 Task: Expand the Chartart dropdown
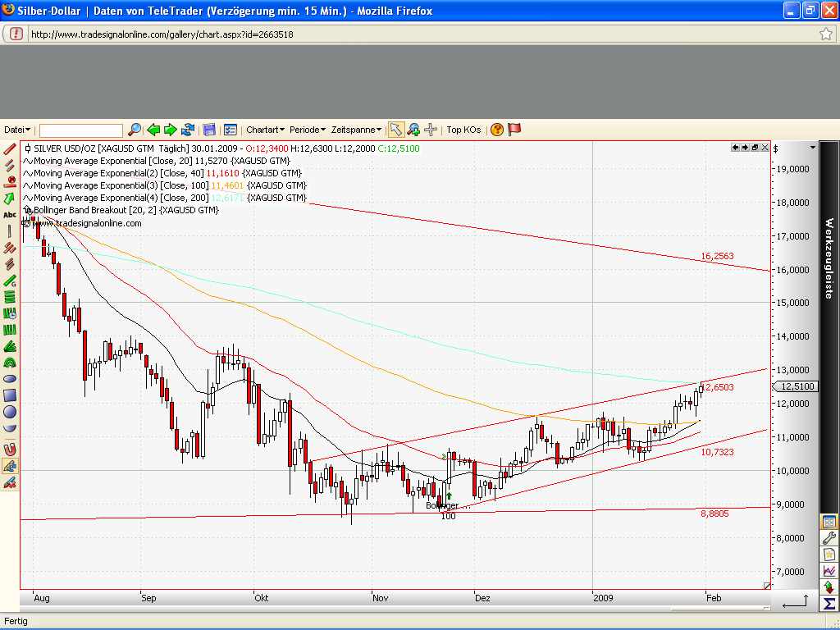[x=265, y=130]
